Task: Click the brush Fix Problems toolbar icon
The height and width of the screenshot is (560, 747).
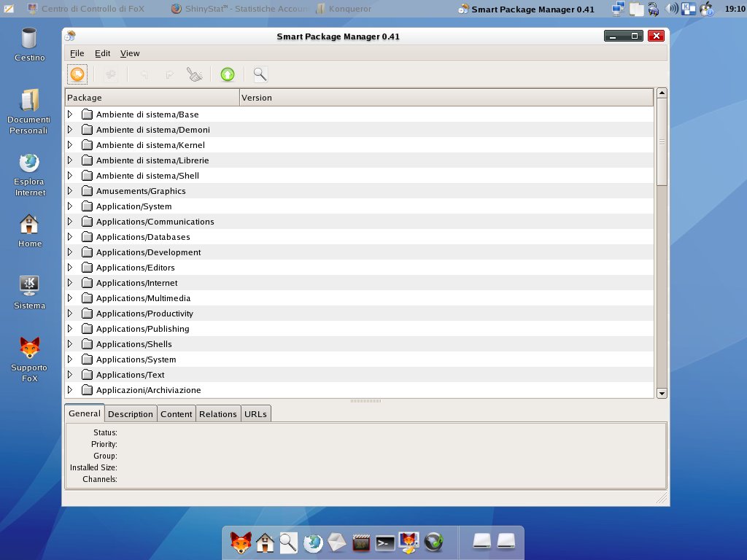Action: click(194, 74)
